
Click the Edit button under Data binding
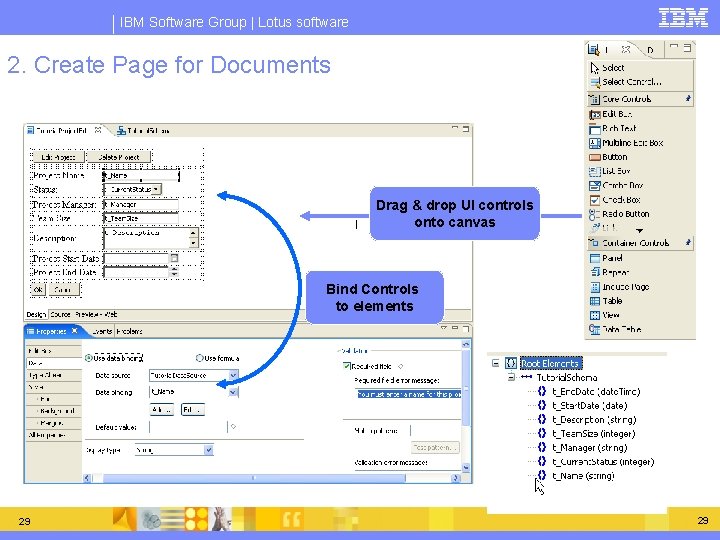point(193,409)
